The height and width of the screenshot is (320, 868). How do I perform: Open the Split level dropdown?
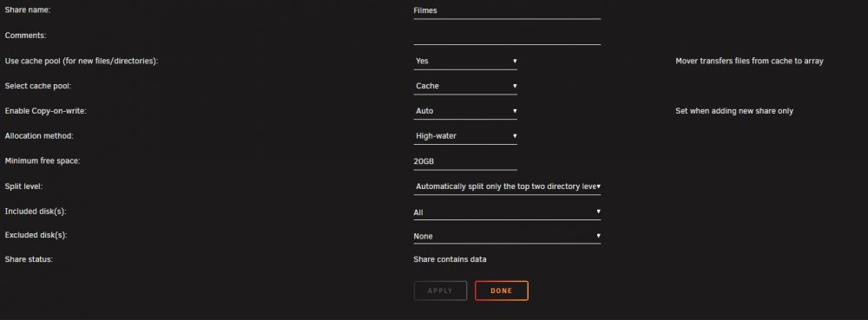click(507, 186)
